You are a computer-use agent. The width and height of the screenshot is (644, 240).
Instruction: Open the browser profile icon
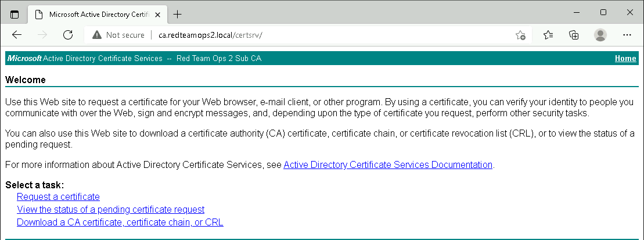click(x=600, y=35)
